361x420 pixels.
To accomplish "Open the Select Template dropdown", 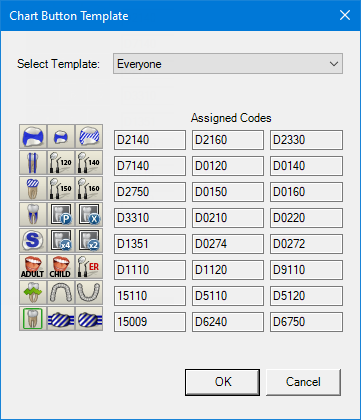I will click(x=228, y=64).
